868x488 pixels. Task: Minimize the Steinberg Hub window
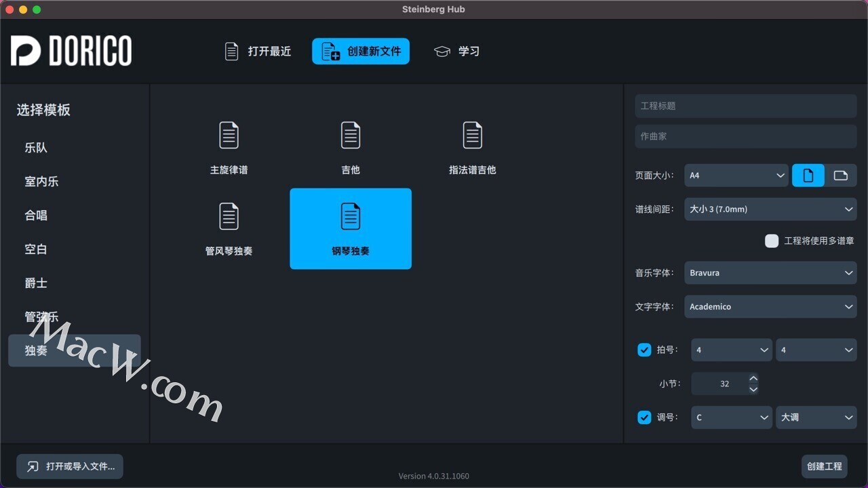click(x=23, y=9)
